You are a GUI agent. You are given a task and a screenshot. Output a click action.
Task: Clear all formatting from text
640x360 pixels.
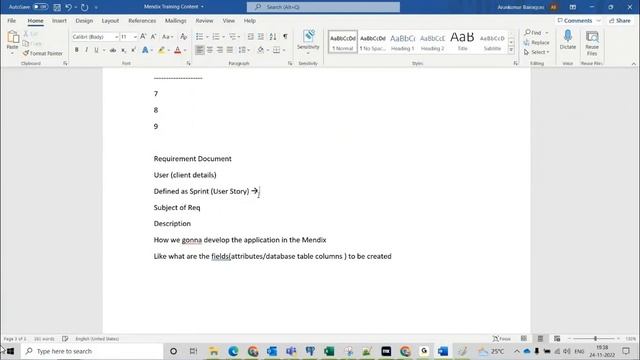pos(184,37)
